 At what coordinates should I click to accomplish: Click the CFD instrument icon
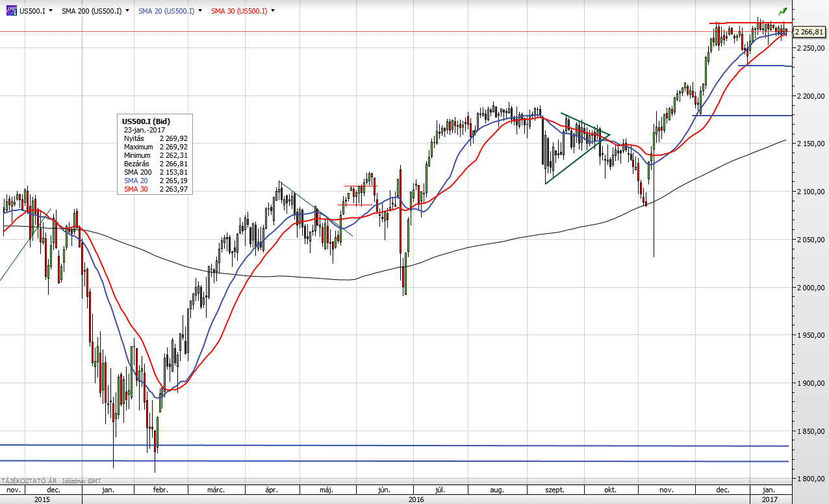[11, 10]
